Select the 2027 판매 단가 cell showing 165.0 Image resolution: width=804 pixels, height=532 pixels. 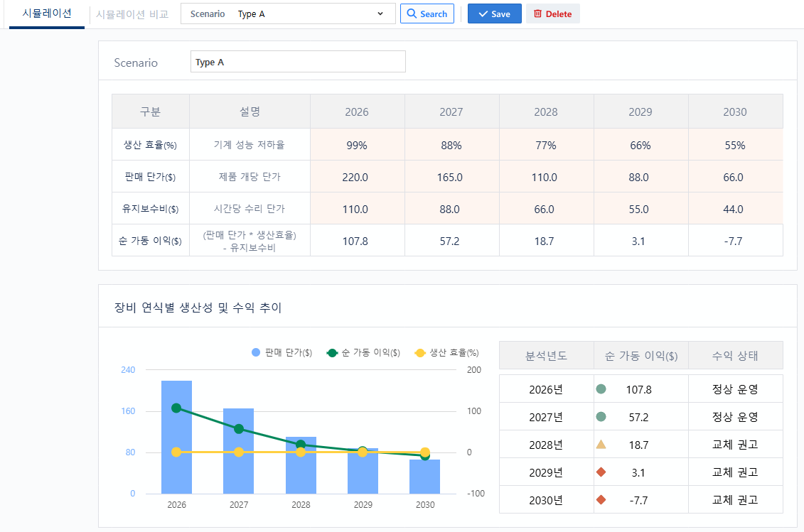coord(451,177)
